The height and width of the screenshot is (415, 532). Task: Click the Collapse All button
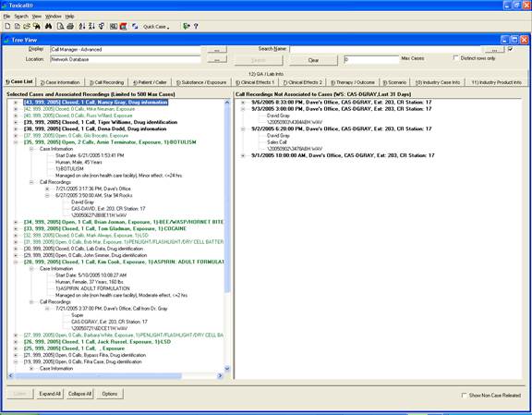(x=79, y=394)
